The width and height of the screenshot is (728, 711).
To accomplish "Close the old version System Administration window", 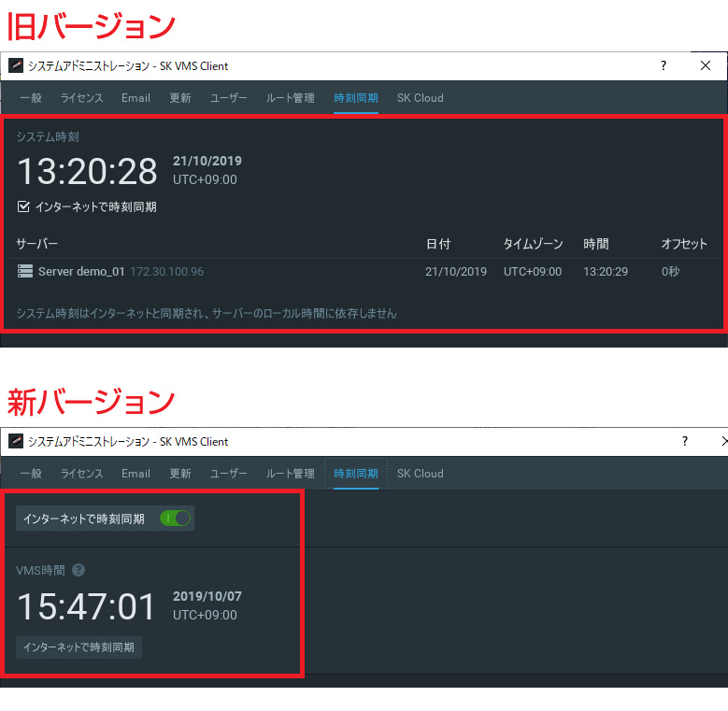I will point(706,65).
